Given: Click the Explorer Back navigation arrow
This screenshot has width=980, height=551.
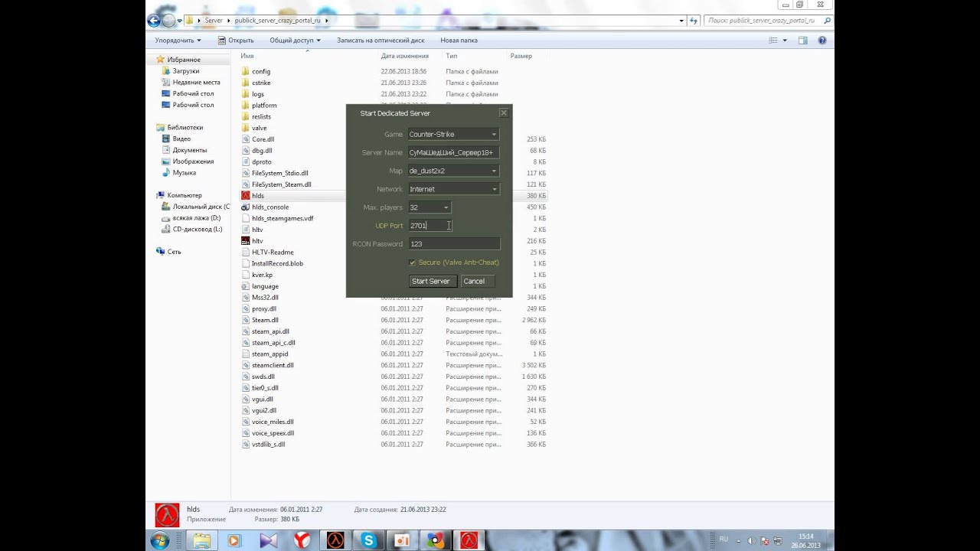Looking at the screenshot, I should (x=153, y=21).
